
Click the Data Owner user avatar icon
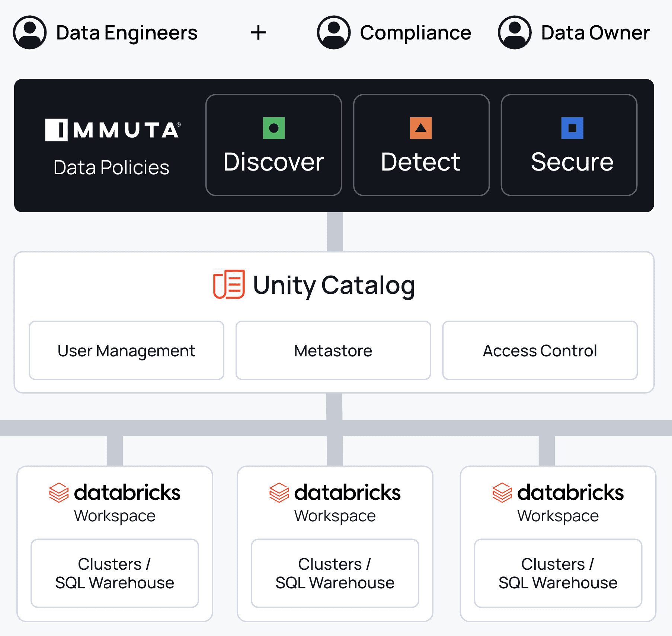tap(515, 32)
